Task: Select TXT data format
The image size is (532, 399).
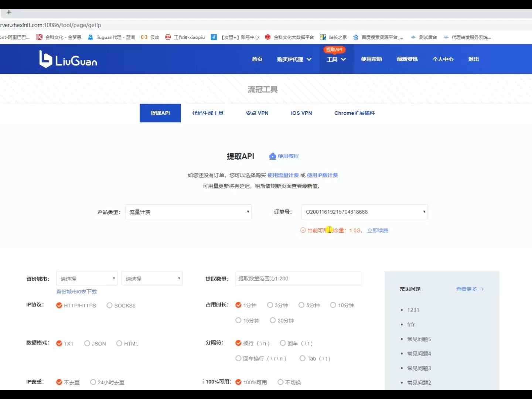Action: click(x=65, y=344)
